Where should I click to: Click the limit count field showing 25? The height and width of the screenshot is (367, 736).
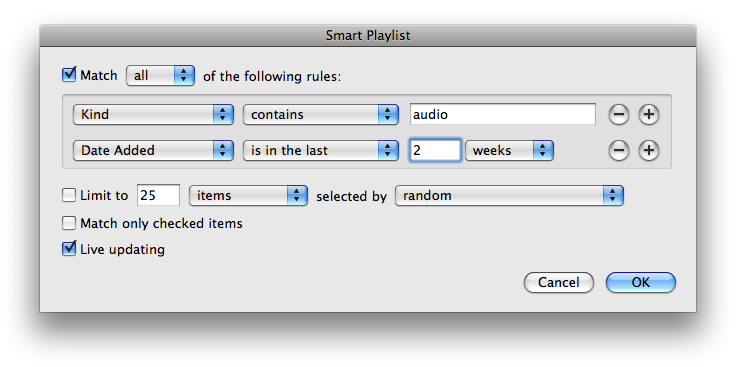coord(158,195)
